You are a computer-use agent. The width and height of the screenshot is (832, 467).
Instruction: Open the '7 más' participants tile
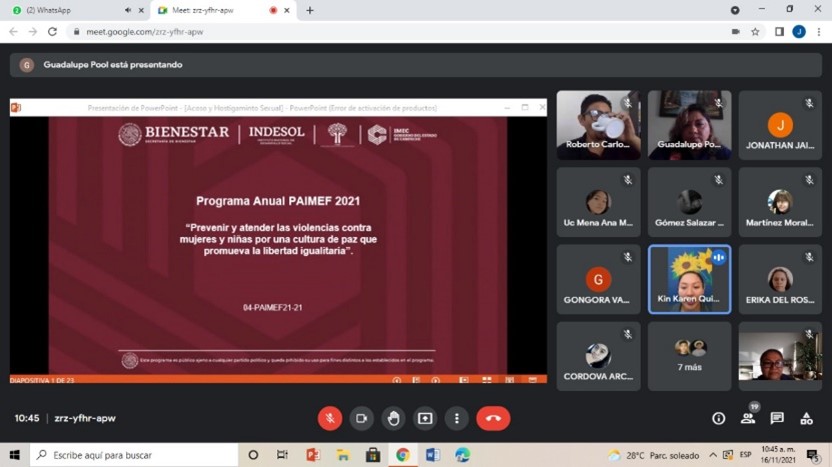(689, 356)
